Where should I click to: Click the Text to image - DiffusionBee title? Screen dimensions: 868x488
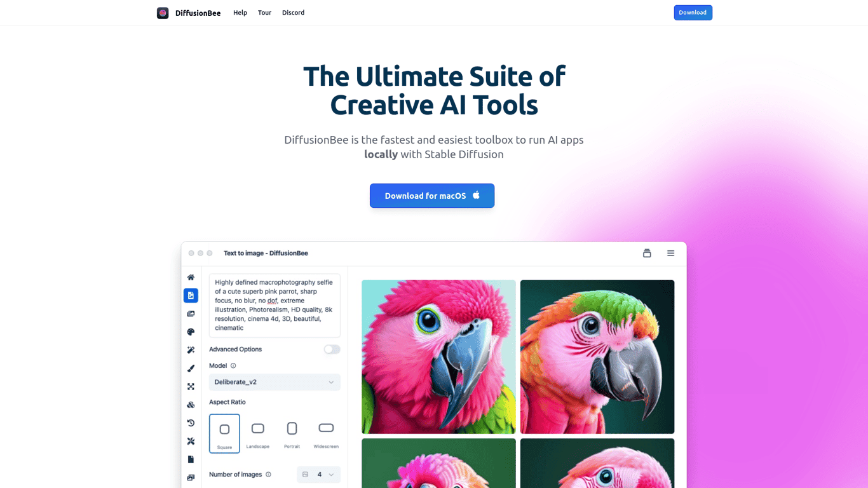point(266,253)
